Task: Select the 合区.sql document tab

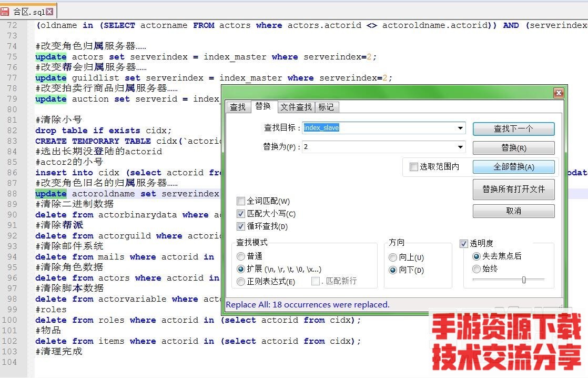Action: tap(28, 11)
